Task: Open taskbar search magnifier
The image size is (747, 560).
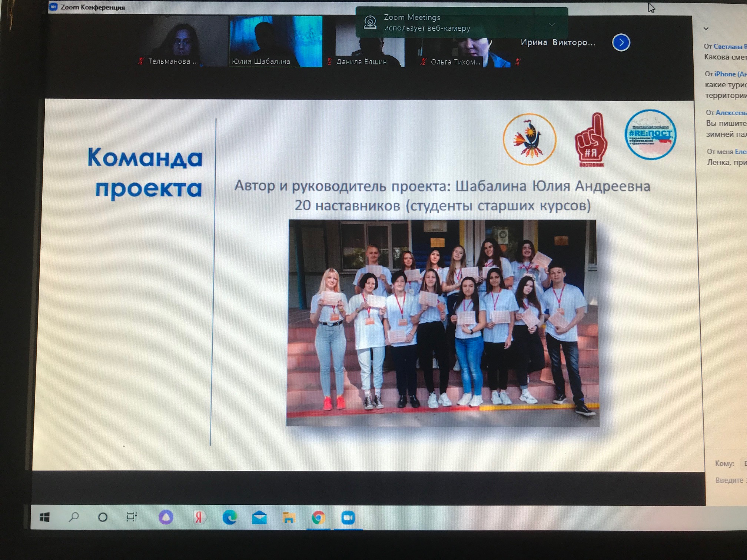Action: click(74, 517)
